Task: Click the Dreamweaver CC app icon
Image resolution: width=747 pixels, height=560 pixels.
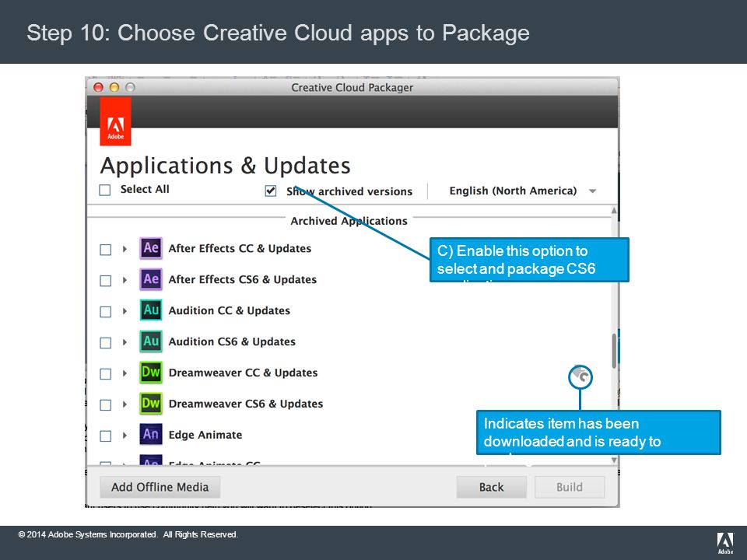Action: click(x=150, y=373)
